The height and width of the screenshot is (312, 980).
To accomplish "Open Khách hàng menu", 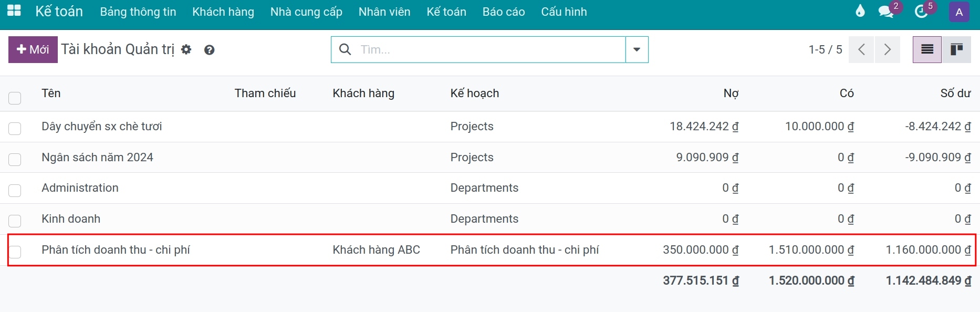I will click(223, 12).
